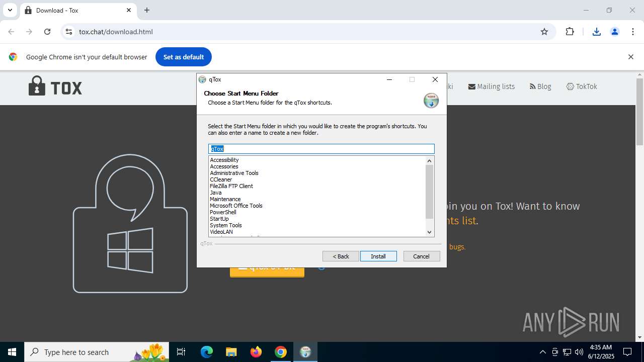This screenshot has height=362, width=644.
Task: Switch to qTox installer in taskbar
Action: 305,352
